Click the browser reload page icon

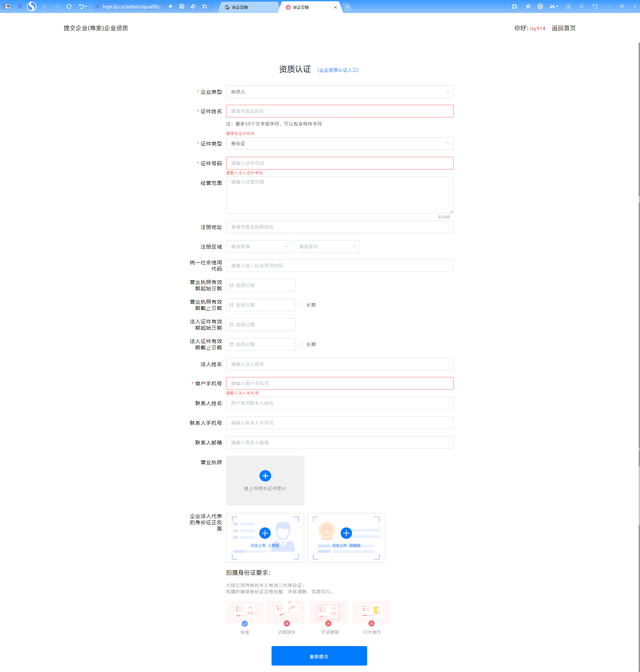[69, 6]
